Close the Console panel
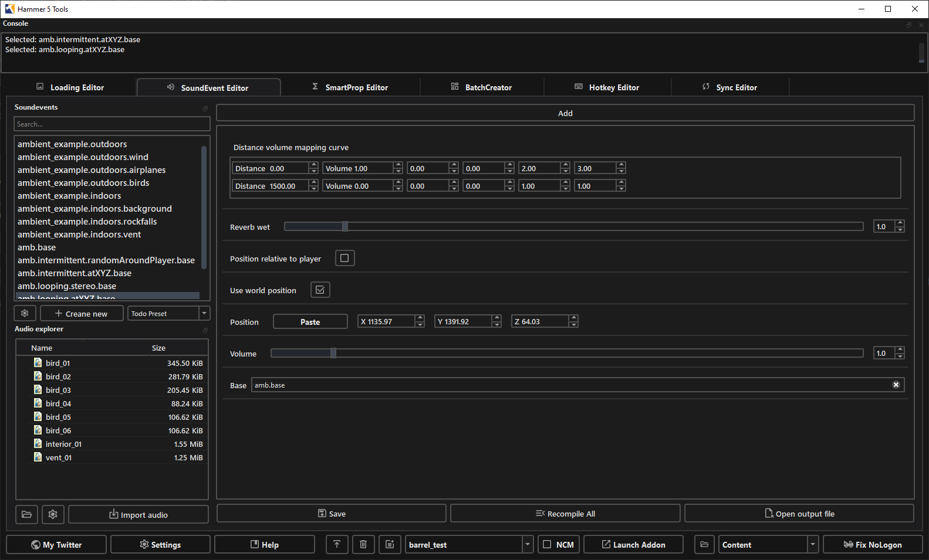Image resolution: width=929 pixels, height=560 pixels. pyautogui.click(x=921, y=25)
